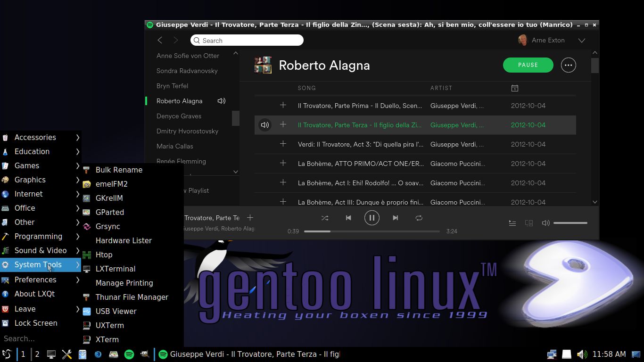Pause playback with the circular pause icon
The image size is (644, 362).
tap(372, 218)
